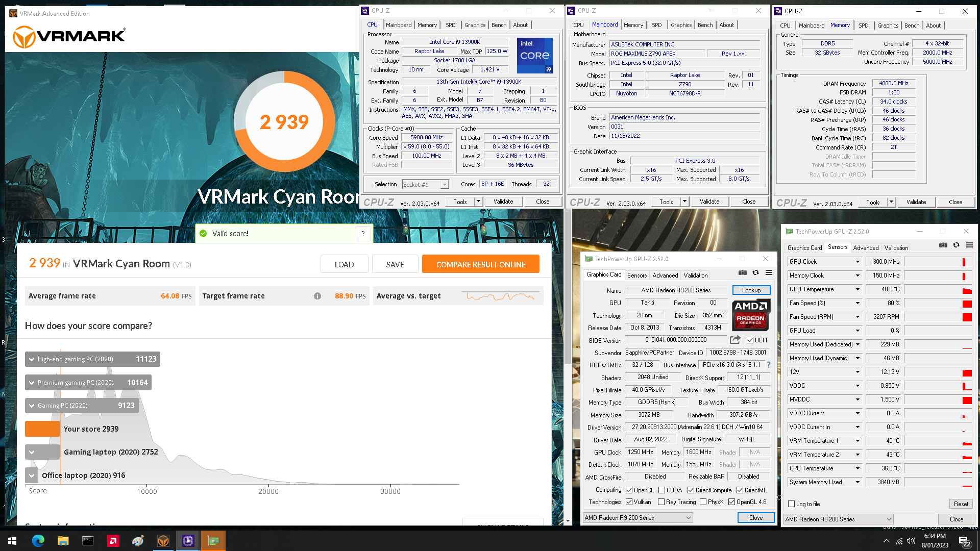Open Tools dropdown arrow in first CPU-Z window
Viewport: 980px width, 551px height.
tap(478, 202)
